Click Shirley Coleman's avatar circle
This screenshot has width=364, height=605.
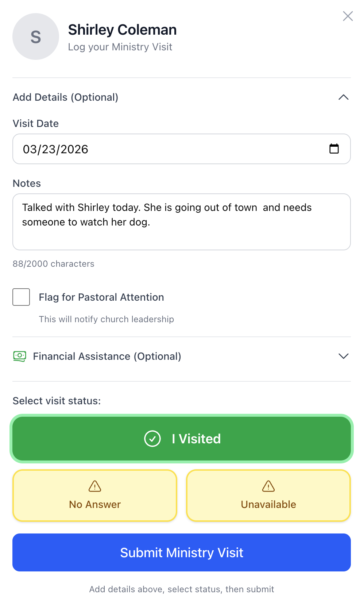[35, 36]
